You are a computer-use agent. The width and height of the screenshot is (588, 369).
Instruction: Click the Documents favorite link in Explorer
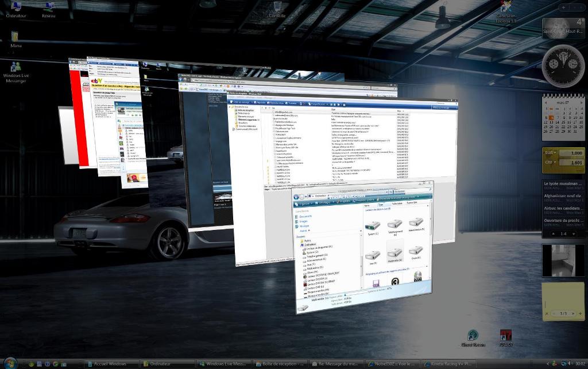[305, 217]
